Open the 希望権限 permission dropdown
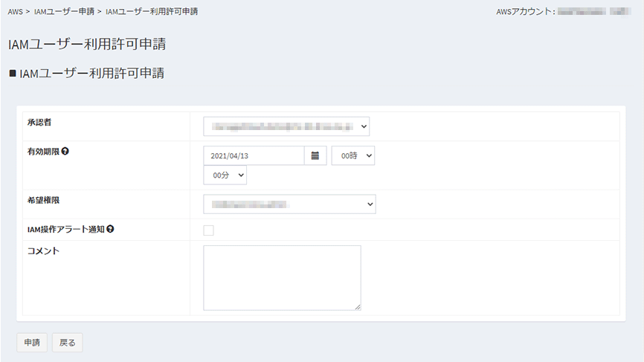This screenshot has width=644, height=362. point(289,204)
